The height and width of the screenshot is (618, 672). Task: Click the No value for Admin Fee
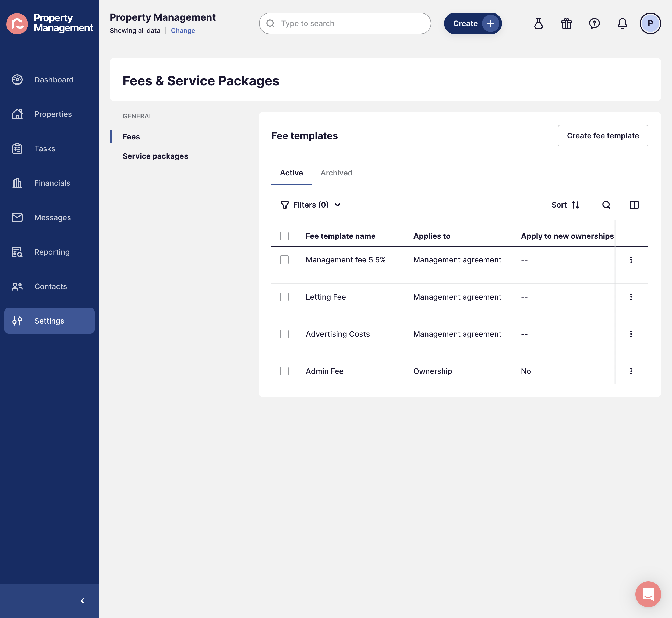tap(526, 371)
